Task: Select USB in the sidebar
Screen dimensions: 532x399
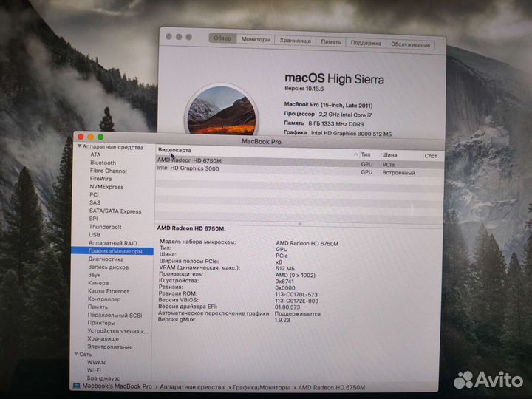Action: pos(95,234)
